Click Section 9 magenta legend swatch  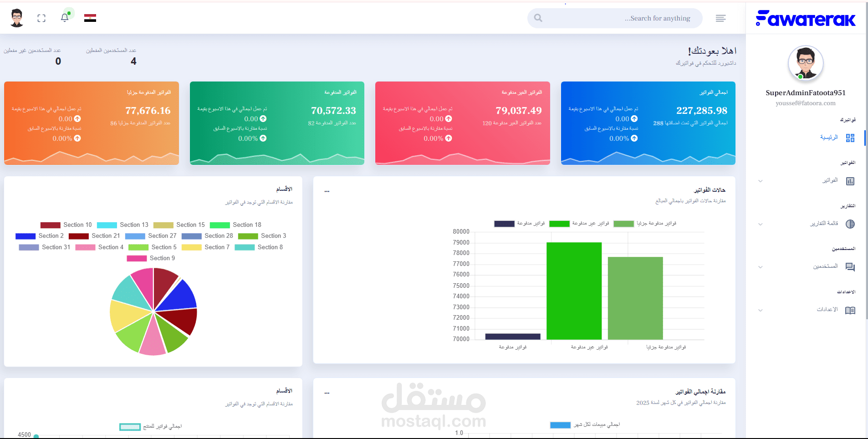tap(137, 258)
